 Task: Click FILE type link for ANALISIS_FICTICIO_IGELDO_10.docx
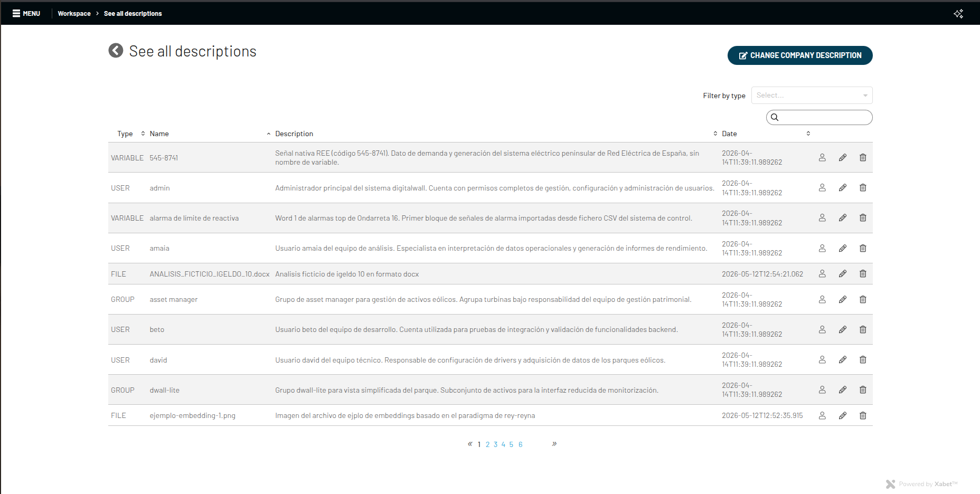click(118, 274)
